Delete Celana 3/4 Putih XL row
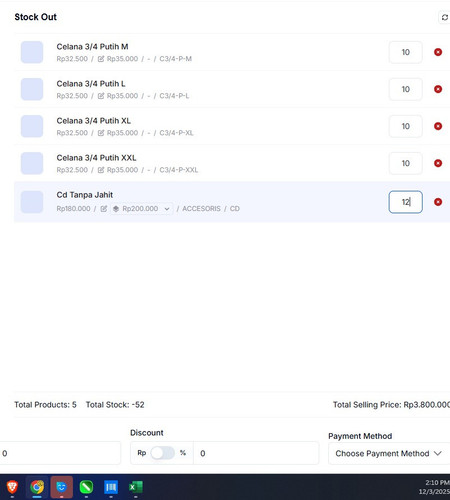Viewport: 450px width, 500px height. (x=438, y=126)
